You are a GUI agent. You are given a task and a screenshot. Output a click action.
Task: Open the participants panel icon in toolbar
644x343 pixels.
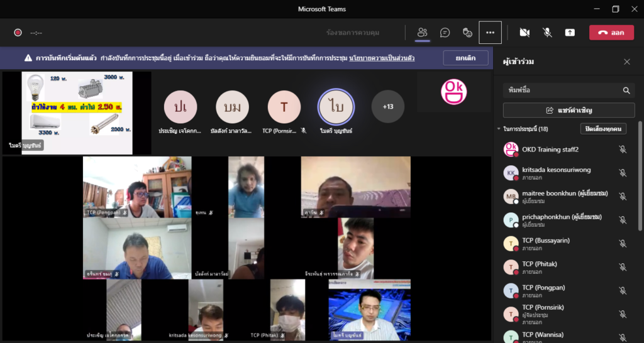click(422, 33)
